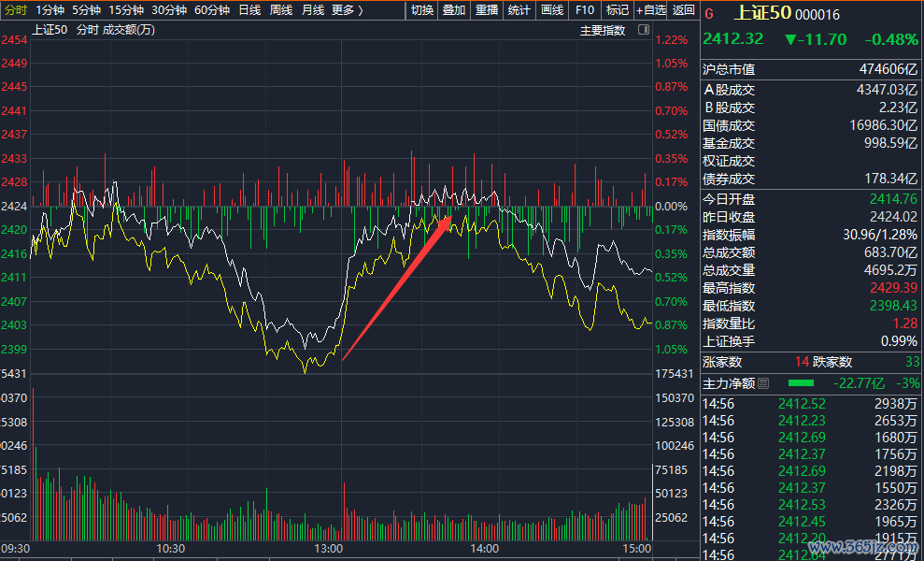Add to watchlist with +自选

click(650, 10)
